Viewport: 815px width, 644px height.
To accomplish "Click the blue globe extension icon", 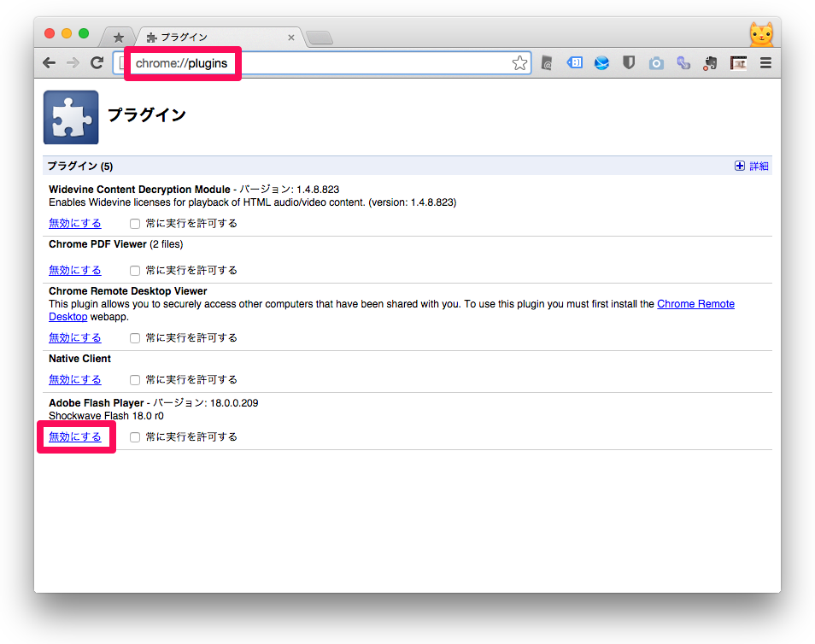I will click(601, 63).
